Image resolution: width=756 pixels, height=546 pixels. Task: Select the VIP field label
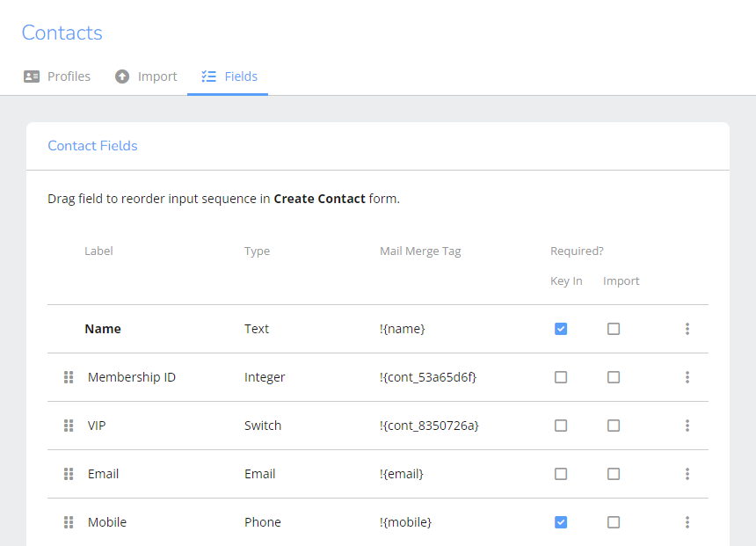pos(97,426)
